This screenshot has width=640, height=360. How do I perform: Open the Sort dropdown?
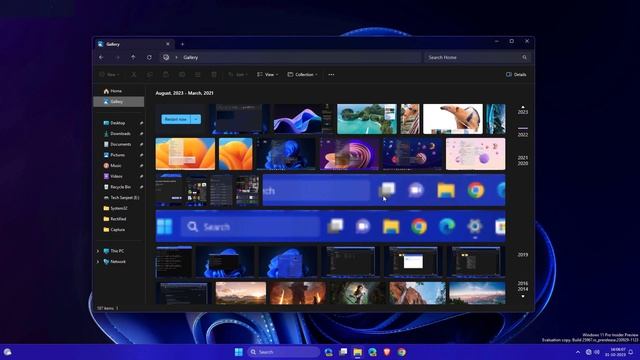coord(238,75)
